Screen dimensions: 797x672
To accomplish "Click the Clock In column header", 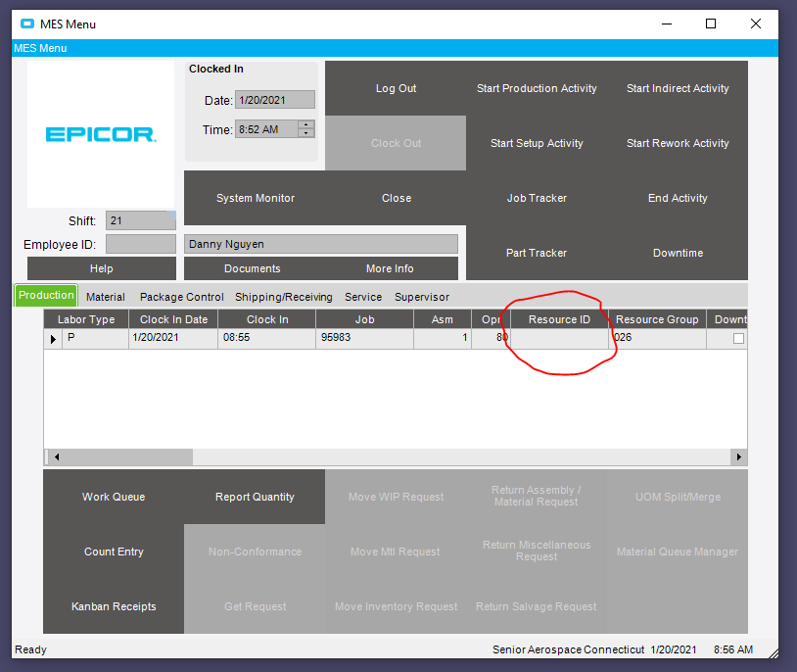I will (267, 319).
